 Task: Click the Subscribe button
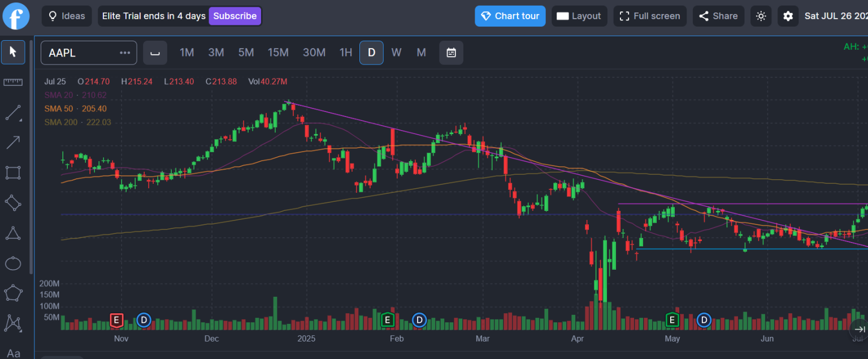coord(235,16)
